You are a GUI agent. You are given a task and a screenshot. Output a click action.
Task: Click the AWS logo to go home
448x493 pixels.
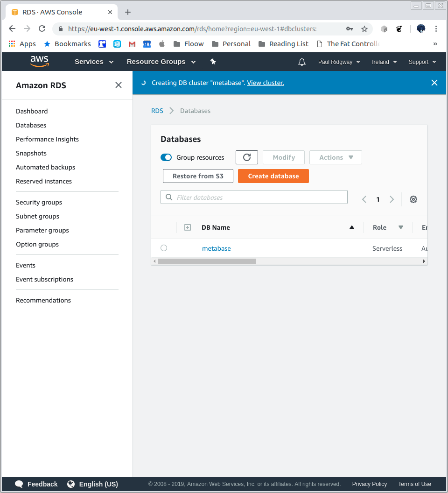39,61
